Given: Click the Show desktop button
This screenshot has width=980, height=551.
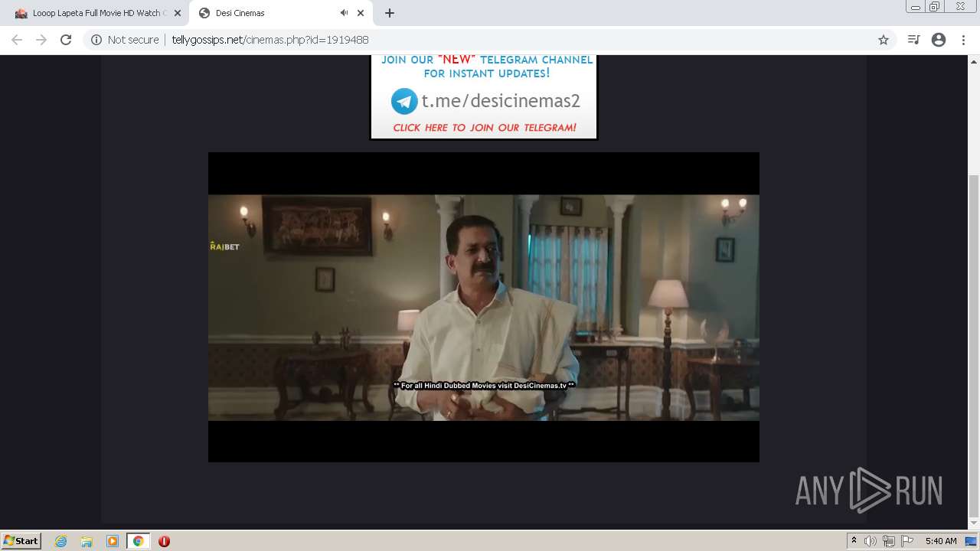Looking at the screenshot, I should [972, 541].
